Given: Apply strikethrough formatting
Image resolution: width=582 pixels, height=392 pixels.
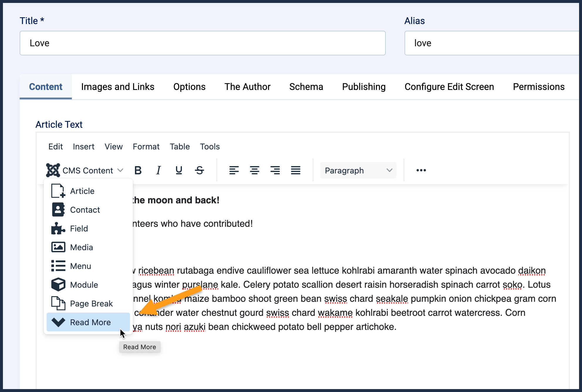Looking at the screenshot, I should (x=199, y=170).
